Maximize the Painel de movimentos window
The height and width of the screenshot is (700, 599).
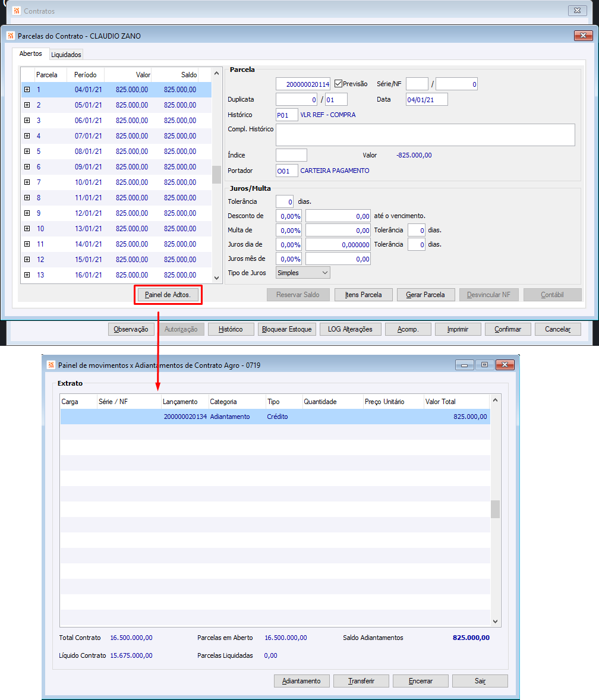pyautogui.click(x=484, y=365)
